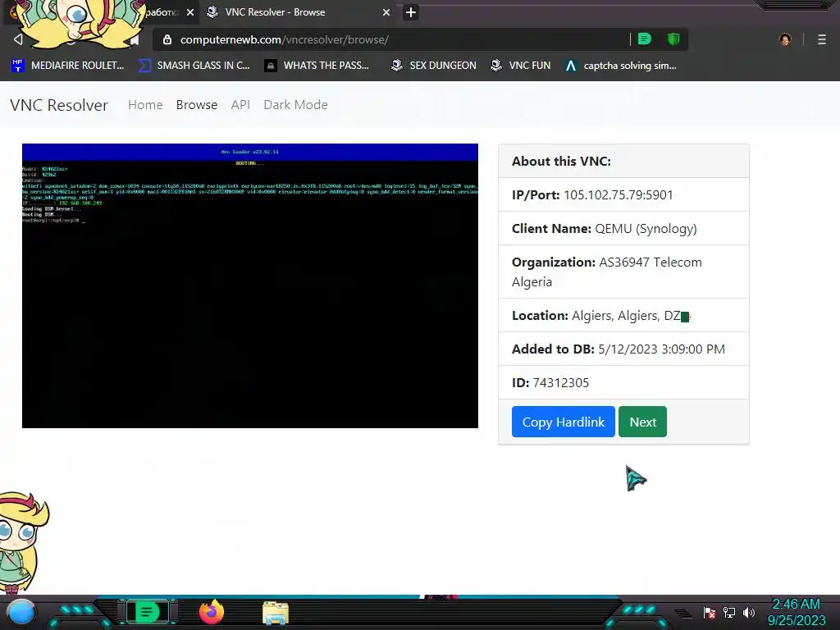Open the green chat extension icon in address bar
The height and width of the screenshot is (630, 840).
(x=645, y=39)
